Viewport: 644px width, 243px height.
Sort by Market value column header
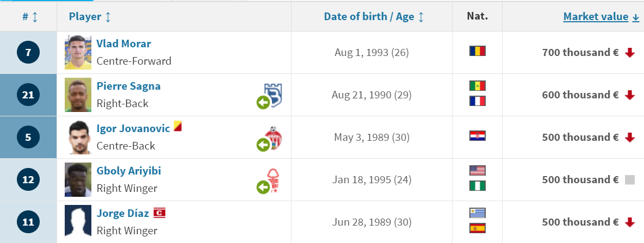601,17
